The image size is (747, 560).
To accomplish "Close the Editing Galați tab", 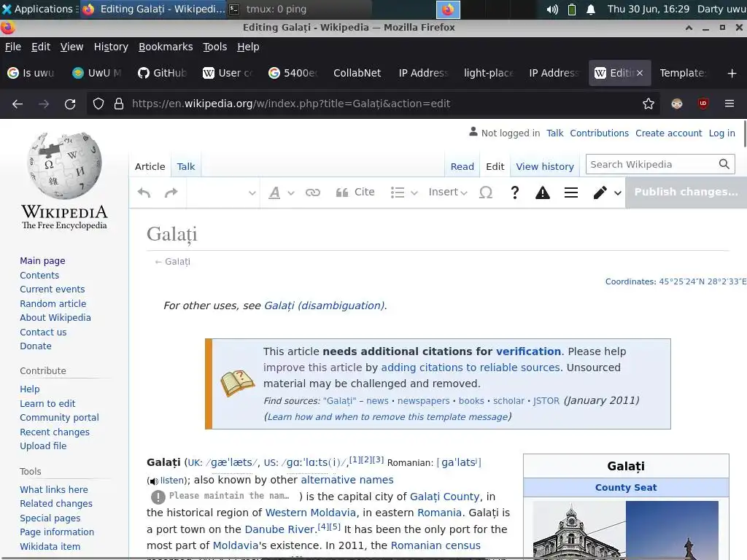I will (x=640, y=73).
